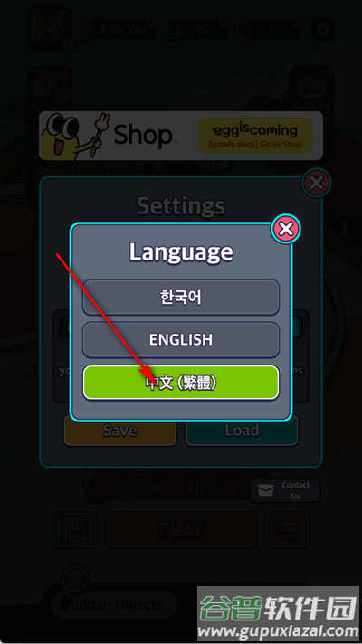
Task: Open the list menu icon beside PLAY
Action: coord(287,530)
